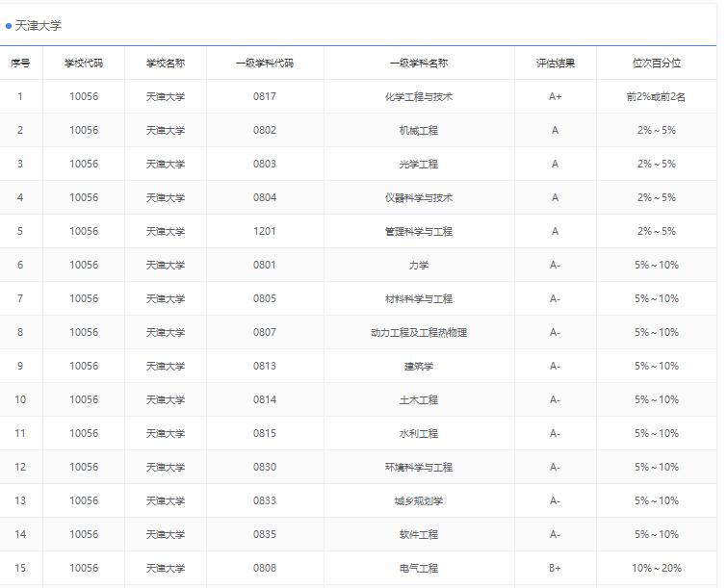
Task: Click sequence number 7
Action: [20, 298]
